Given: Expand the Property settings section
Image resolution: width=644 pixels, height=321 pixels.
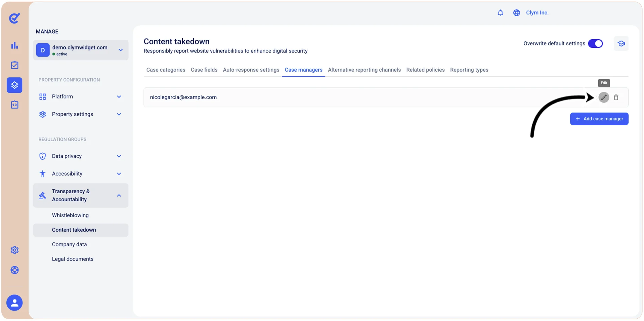Looking at the screenshot, I should click(x=81, y=114).
